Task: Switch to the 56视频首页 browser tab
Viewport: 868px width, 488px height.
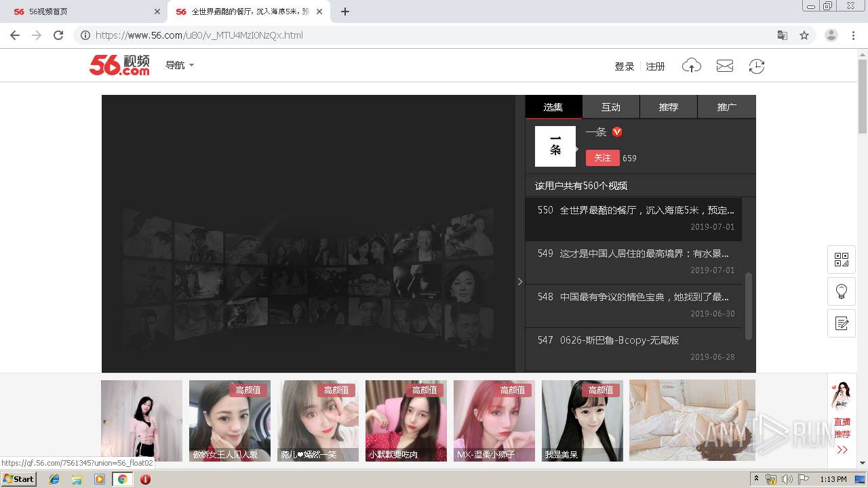Action: pos(83,12)
